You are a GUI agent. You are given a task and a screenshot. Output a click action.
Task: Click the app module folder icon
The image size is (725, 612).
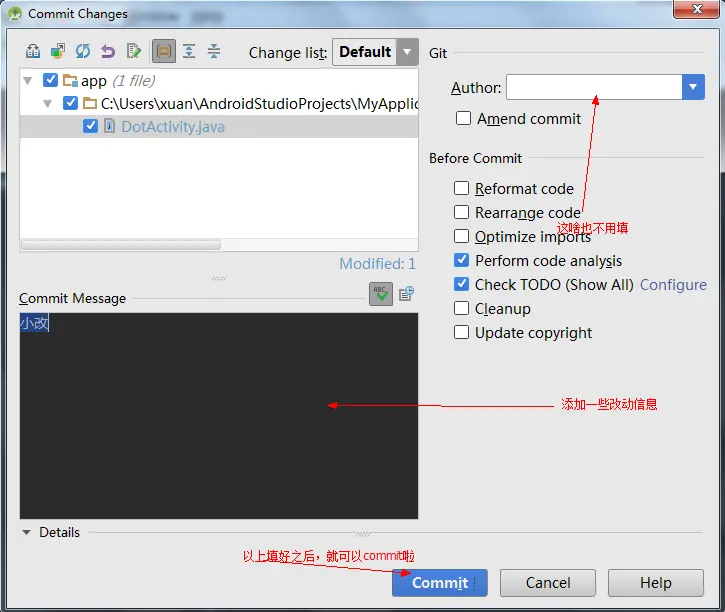coord(70,80)
